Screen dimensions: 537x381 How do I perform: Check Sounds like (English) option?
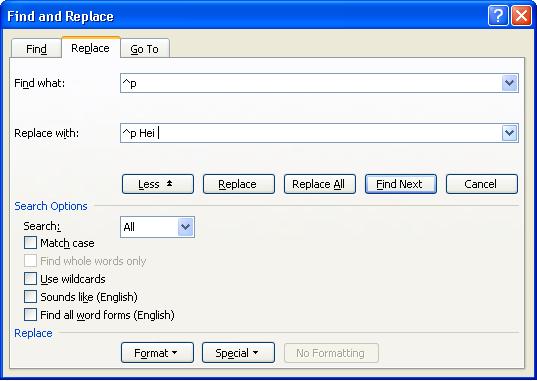click(x=30, y=297)
